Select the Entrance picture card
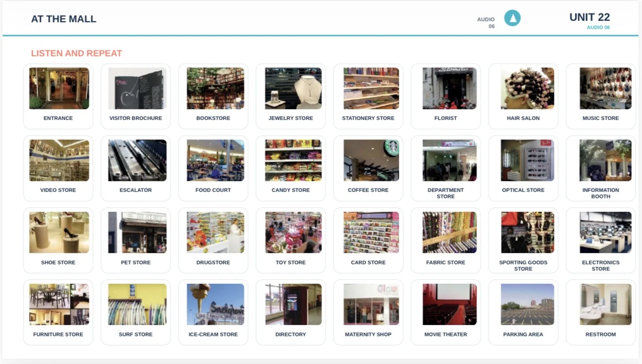 coord(58,96)
